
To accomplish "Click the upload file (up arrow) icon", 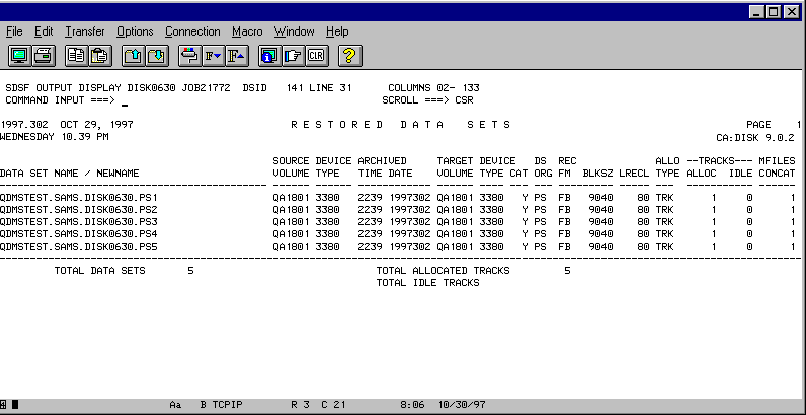I will pos(133,56).
